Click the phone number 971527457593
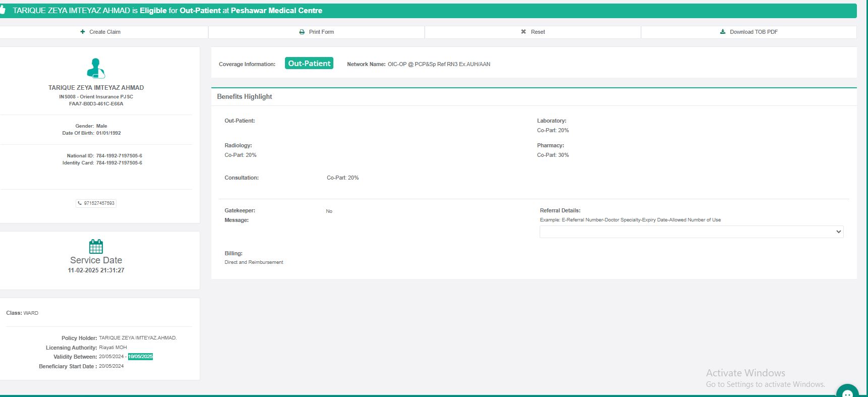868x397 pixels. pyautogui.click(x=99, y=203)
